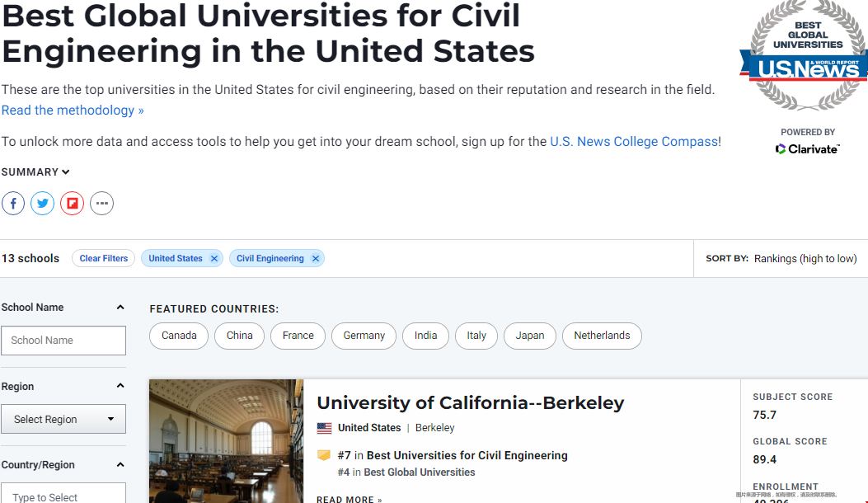The image size is (868, 503).
Task: Open U.S. News College Compass link
Action: click(x=634, y=142)
